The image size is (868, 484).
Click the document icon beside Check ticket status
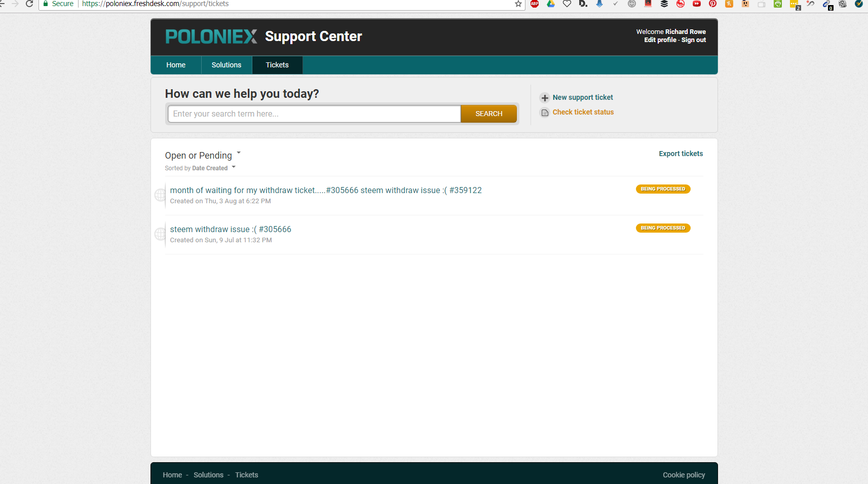tap(545, 113)
